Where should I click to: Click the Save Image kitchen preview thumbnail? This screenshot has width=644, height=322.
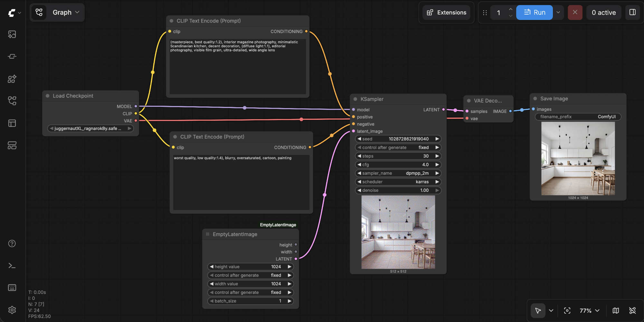tap(578, 158)
